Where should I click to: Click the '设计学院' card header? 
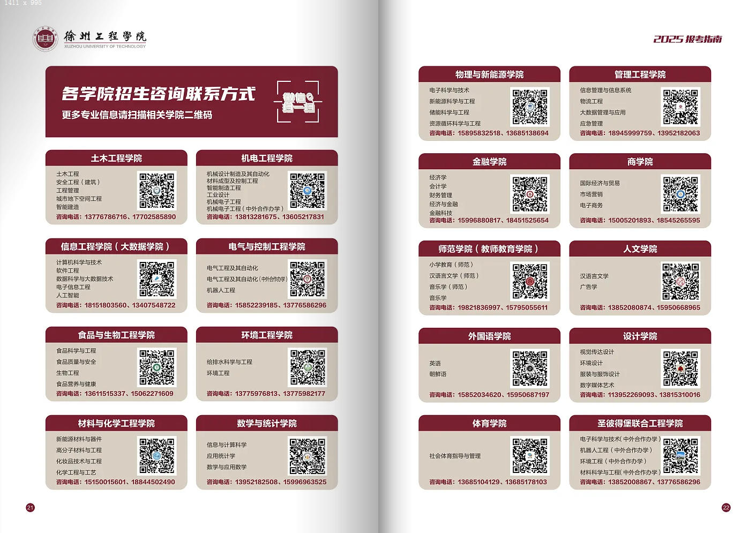click(640, 336)
